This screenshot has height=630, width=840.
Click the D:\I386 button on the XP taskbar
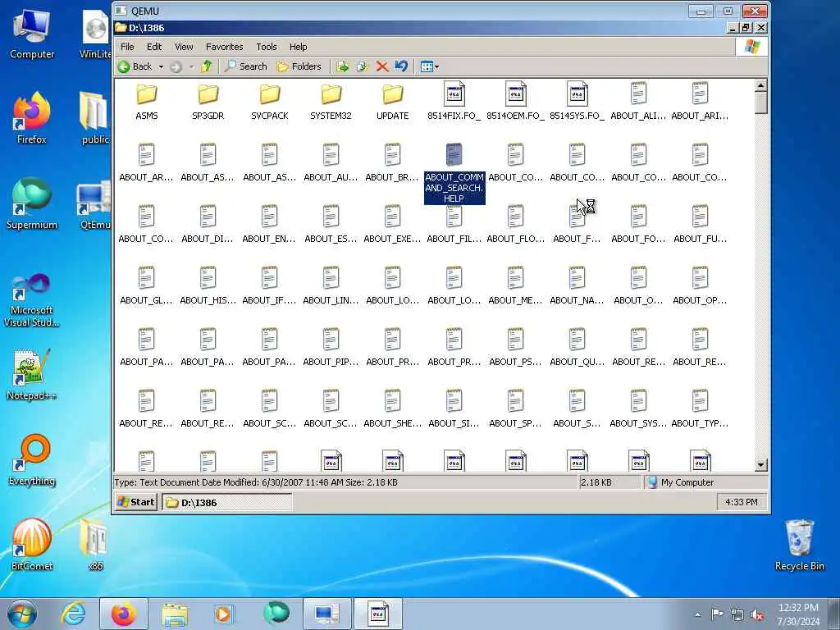[x=226, y=503]
